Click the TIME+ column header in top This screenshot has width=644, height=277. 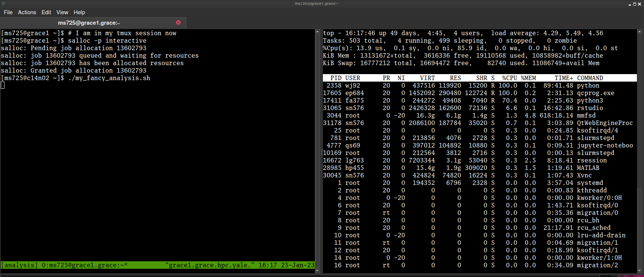(564, 78)
